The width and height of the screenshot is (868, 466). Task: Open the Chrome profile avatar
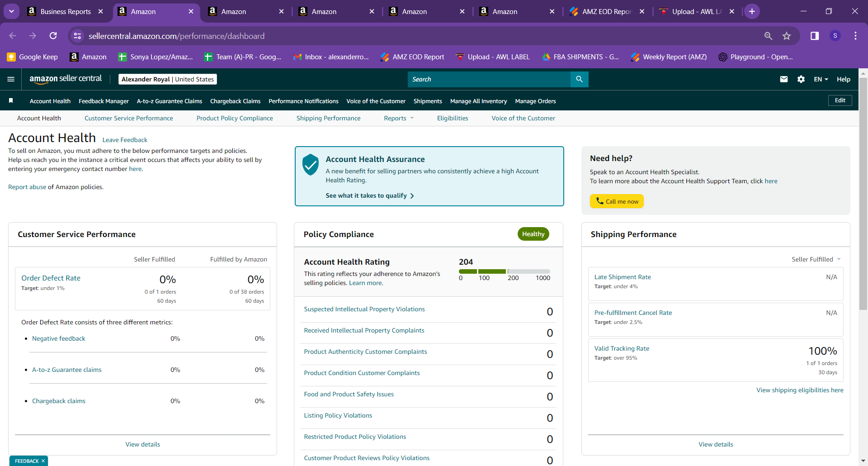coord(835,36)
